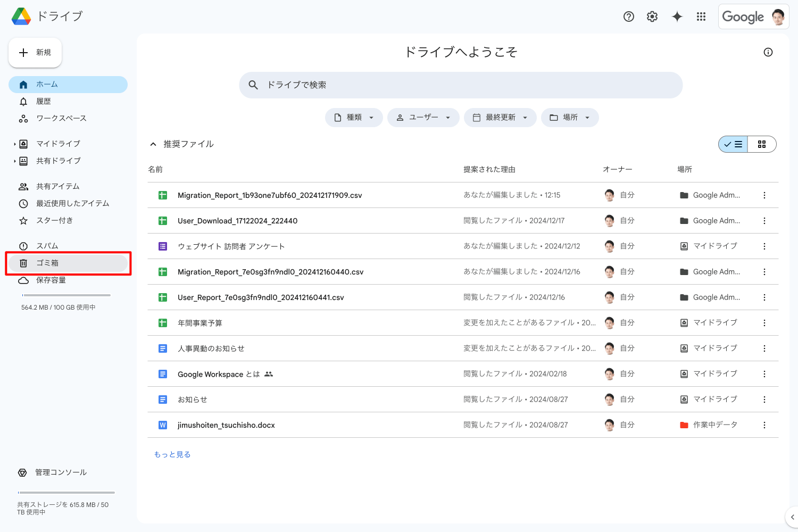Click the Drive logo in header
Screen dimensions: 798x532
pos(21,16)
